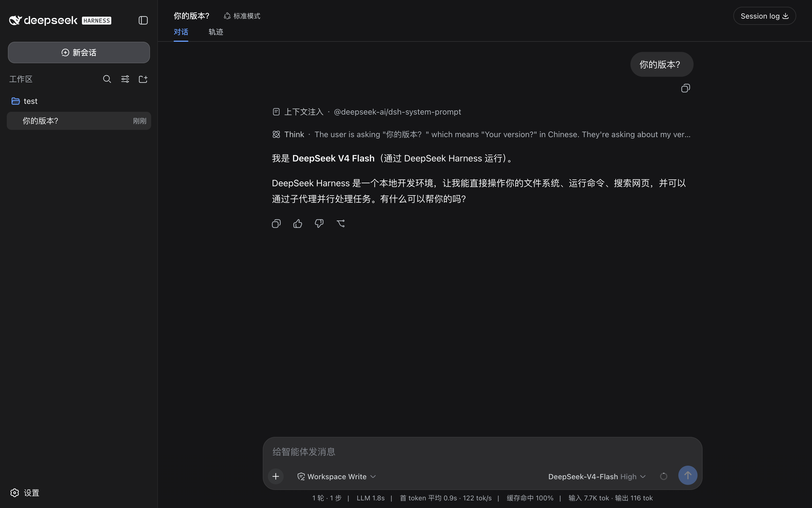
Task: Expand the 上下文注入 system prompt row
Action: point(367,111)
